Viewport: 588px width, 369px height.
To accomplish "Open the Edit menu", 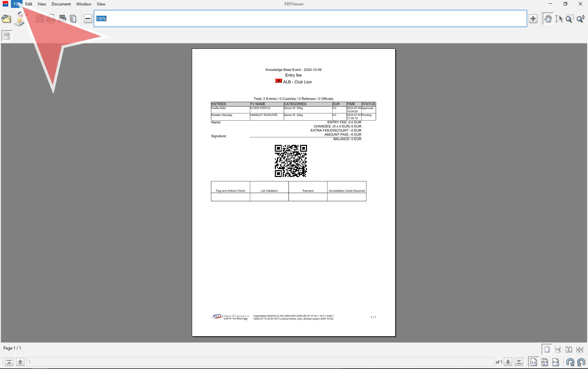I will (x=29, y=4).
